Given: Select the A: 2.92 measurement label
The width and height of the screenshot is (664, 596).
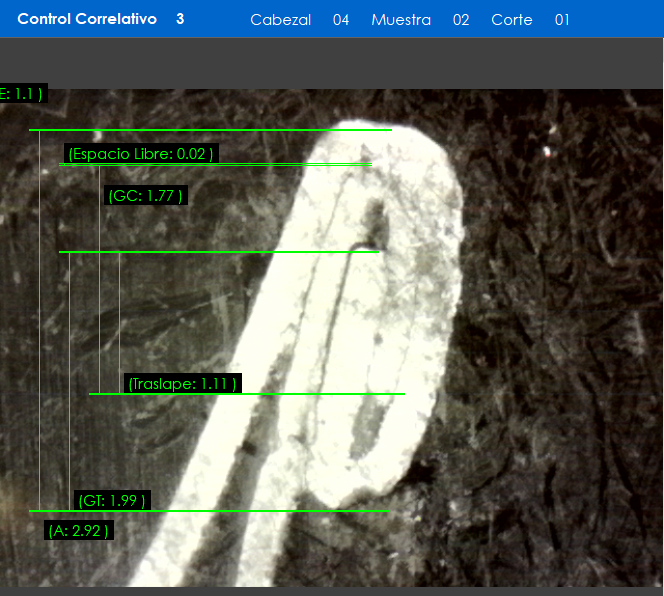Looking at the screenshot, I should tap(78, 530).
